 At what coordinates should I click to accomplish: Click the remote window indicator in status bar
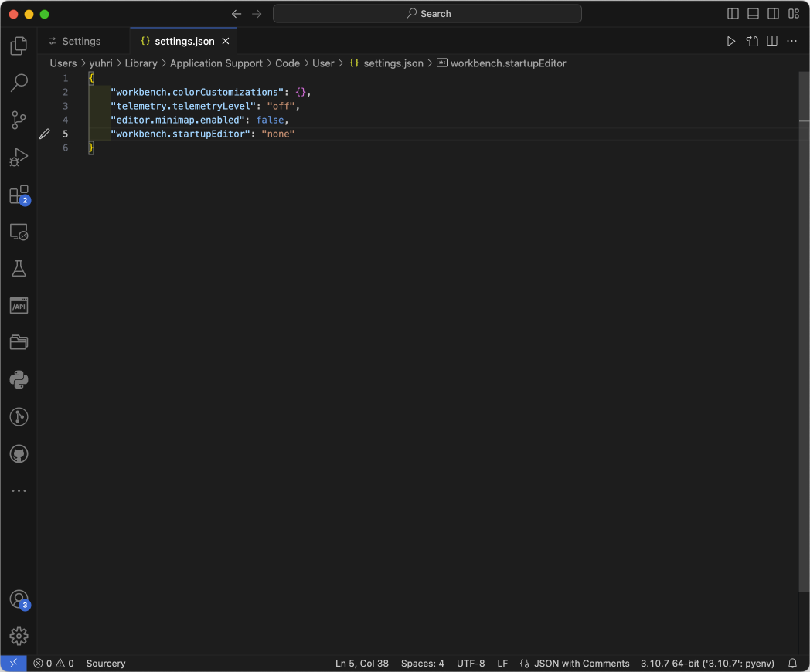(13, 664)
